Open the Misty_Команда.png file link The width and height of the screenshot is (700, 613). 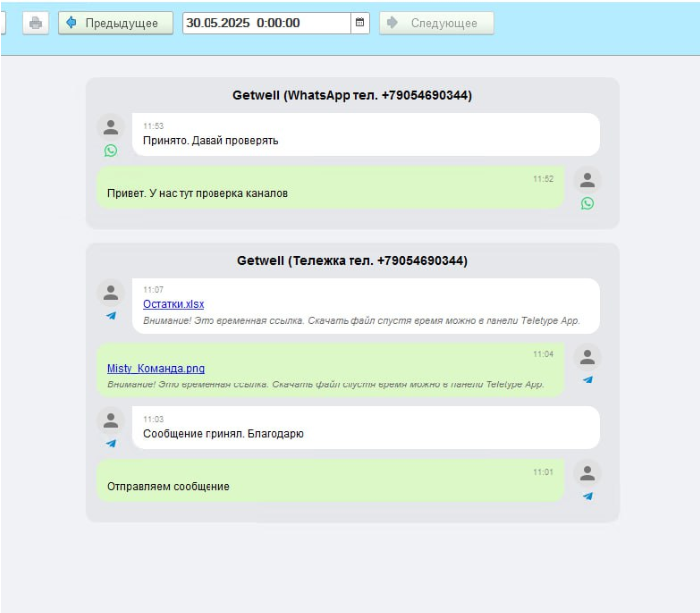[x=156, y=369]
